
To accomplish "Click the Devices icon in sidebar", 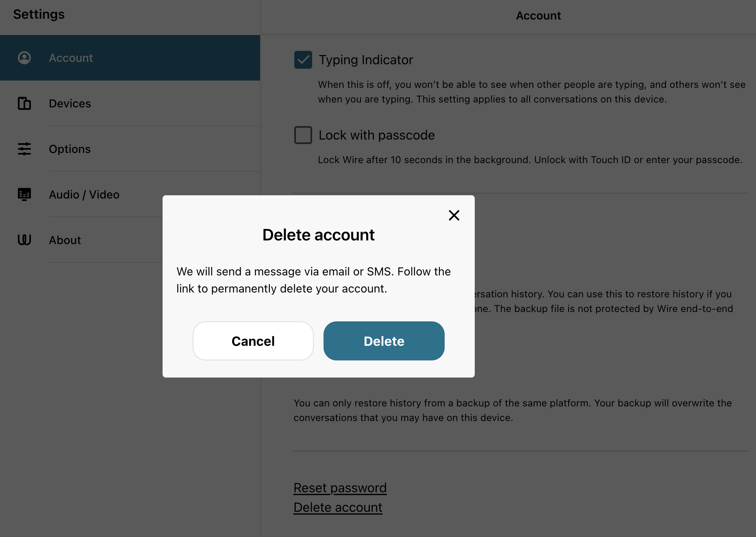I will (24, 103).
